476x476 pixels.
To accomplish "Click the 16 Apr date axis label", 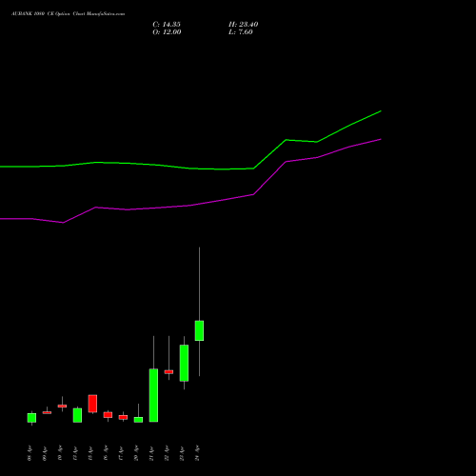I will point(106,454).
